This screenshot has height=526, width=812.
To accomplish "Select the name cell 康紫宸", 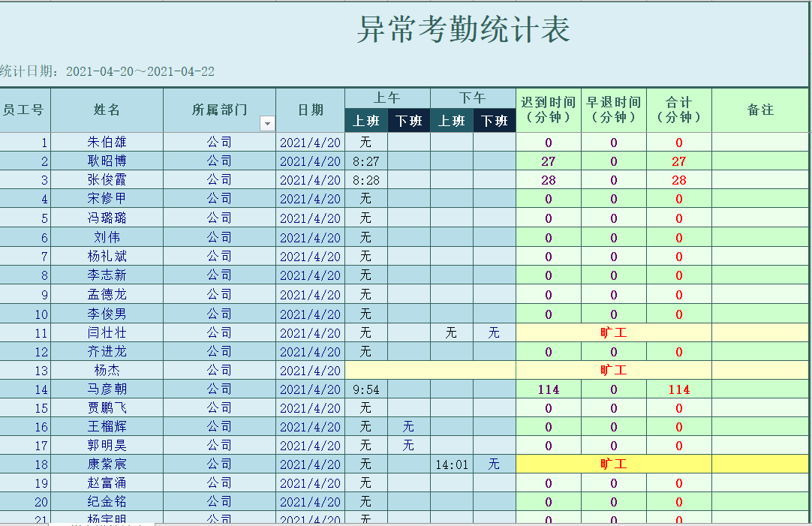I will pyautogui.click(x=107, y=464).
